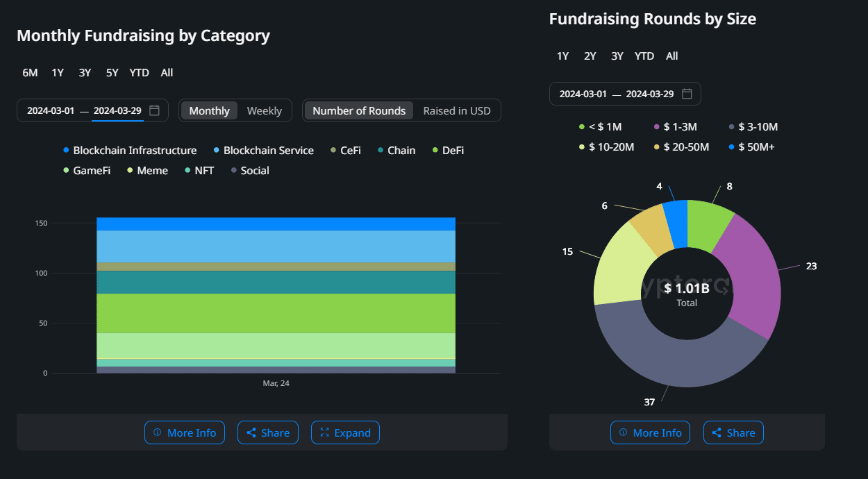Toggle the $ 50M+ legend color
This screenshot has width=868, height=479.
coord(732,147)
